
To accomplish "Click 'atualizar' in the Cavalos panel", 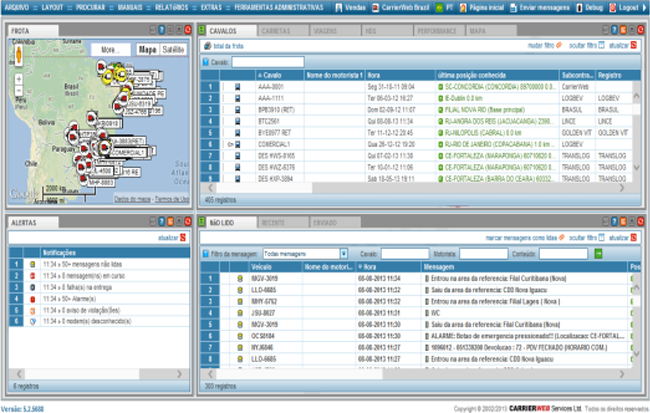I will [x=623, y=45].
